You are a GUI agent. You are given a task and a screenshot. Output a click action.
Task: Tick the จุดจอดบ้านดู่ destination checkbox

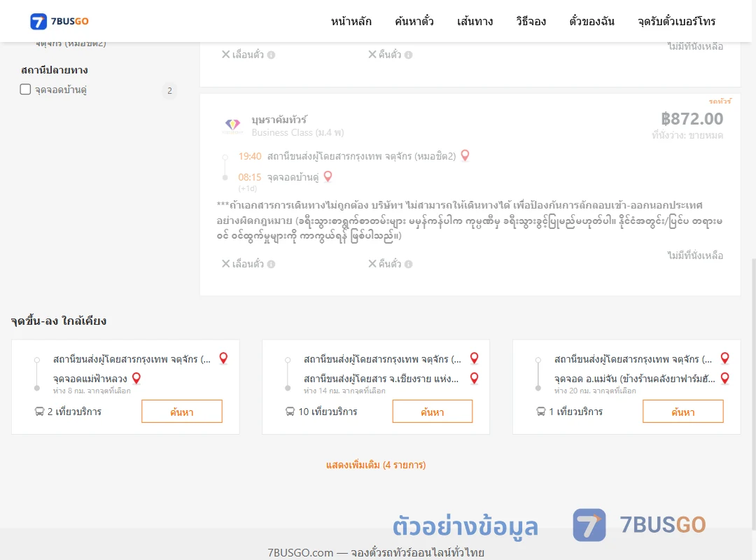25,89
